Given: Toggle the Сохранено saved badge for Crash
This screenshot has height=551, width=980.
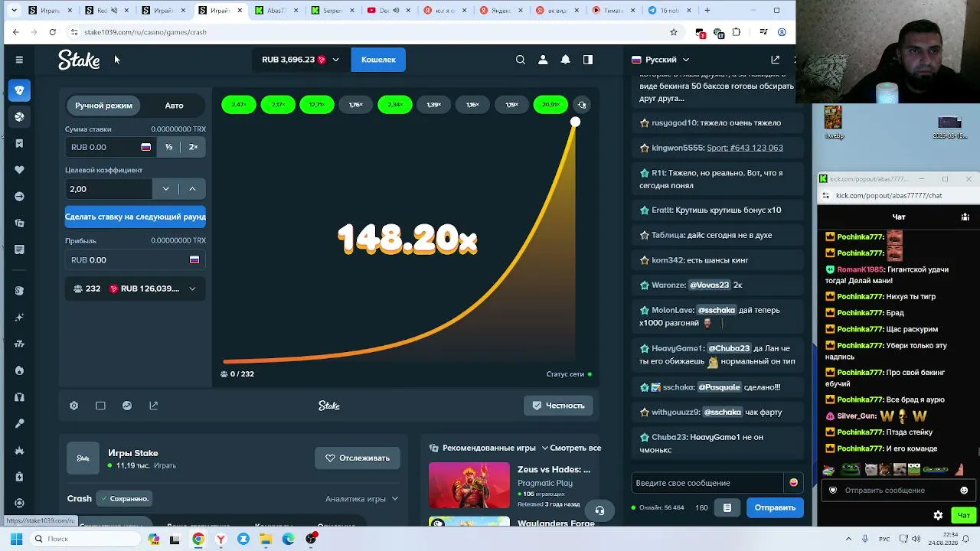Looking at the screenshot, I should [x=125, y=499].
